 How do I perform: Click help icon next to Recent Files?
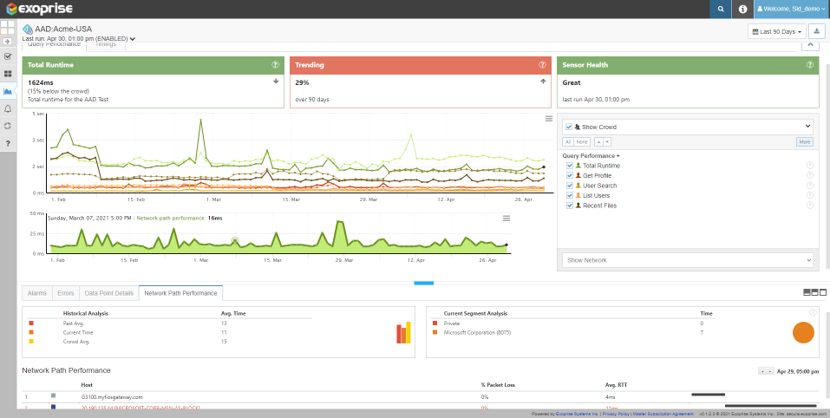tap(809, 205)
